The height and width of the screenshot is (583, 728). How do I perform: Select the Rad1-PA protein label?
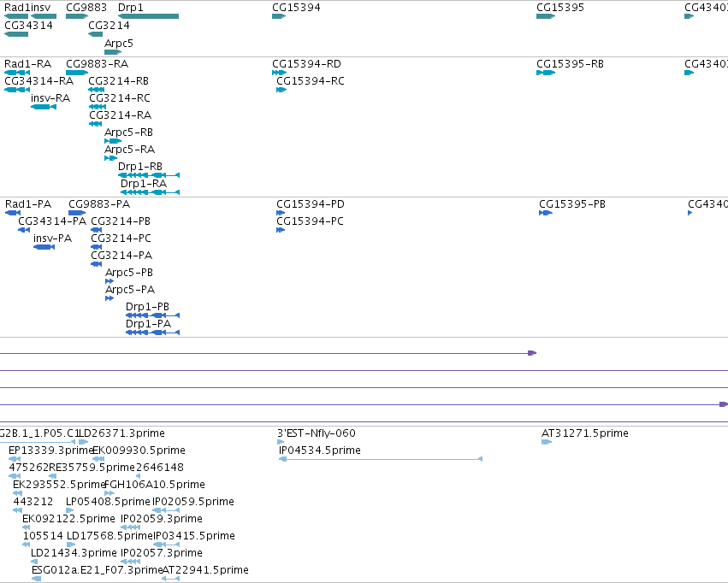(x=28, y=204)
